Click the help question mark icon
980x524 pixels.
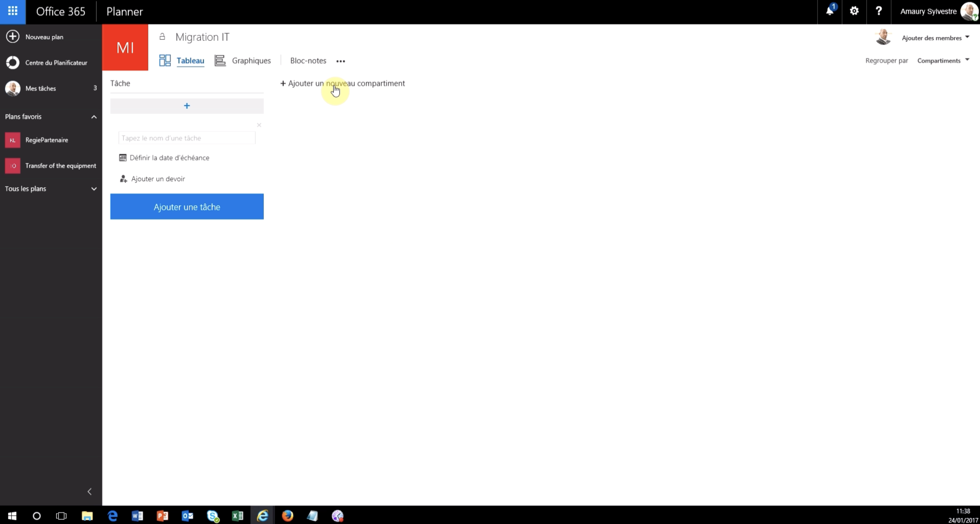click(x=879, y=12)
